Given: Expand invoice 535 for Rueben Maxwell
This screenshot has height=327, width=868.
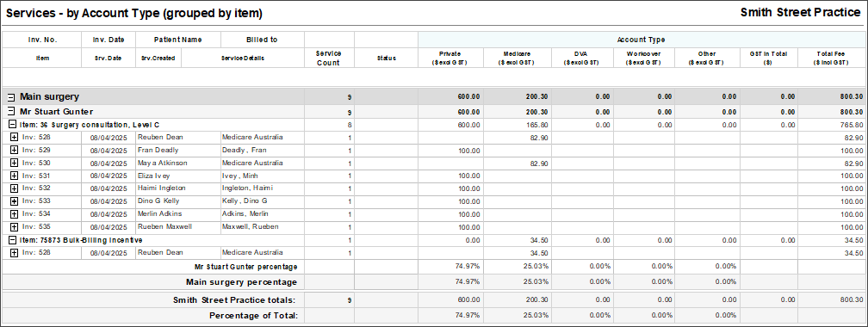Looking at the screenshot, I should pyautogui.click(x=15, y=227).
